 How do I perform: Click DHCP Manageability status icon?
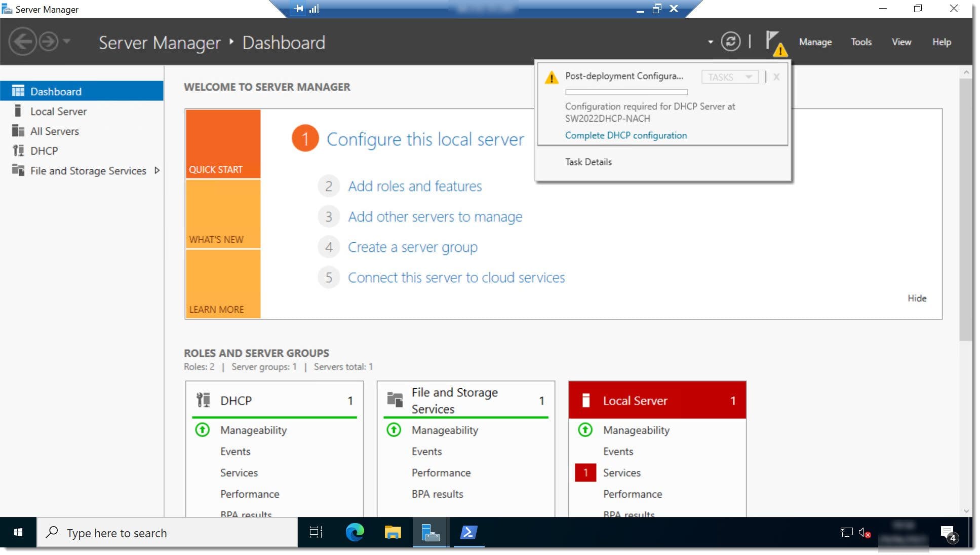[x=203, y=430]
